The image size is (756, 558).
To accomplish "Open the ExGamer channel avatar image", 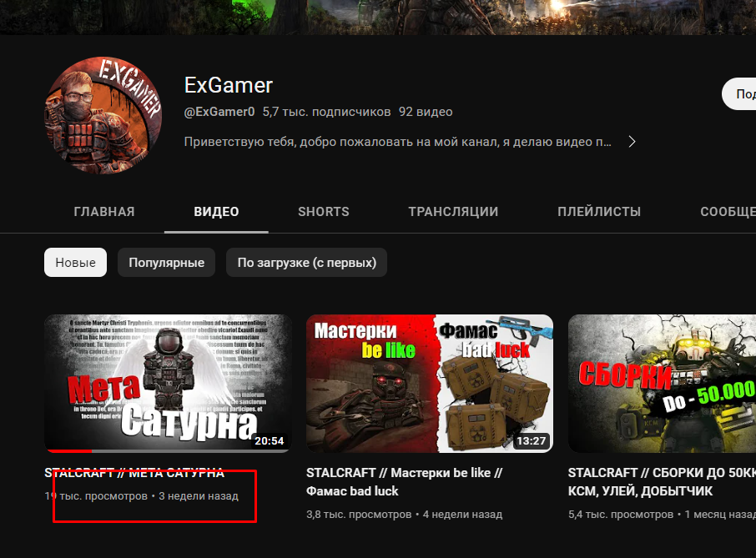I will pos(103,115).
